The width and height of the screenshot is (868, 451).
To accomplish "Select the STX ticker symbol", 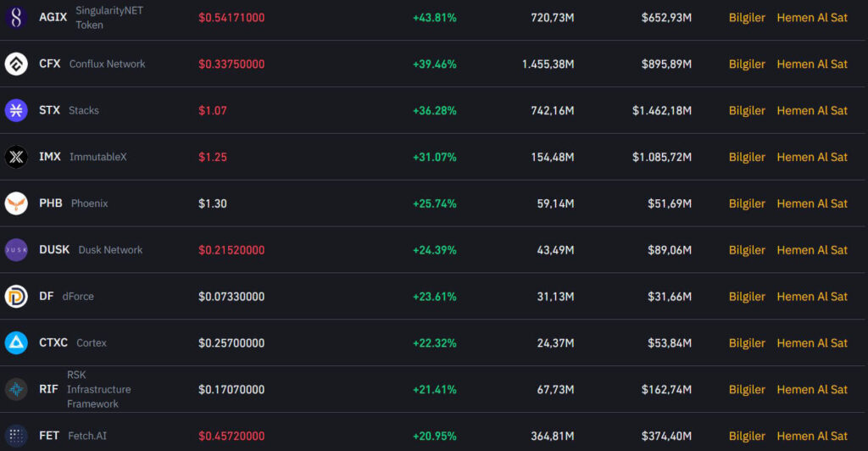I will 49,110.
